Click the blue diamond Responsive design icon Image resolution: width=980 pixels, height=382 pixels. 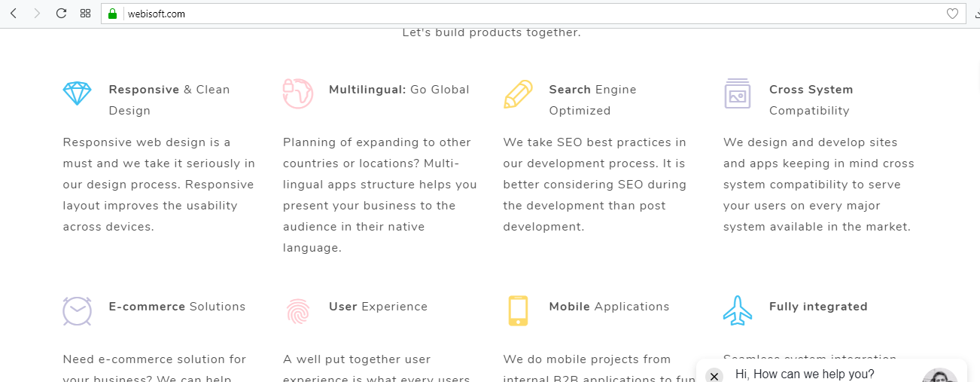point(77,93)
